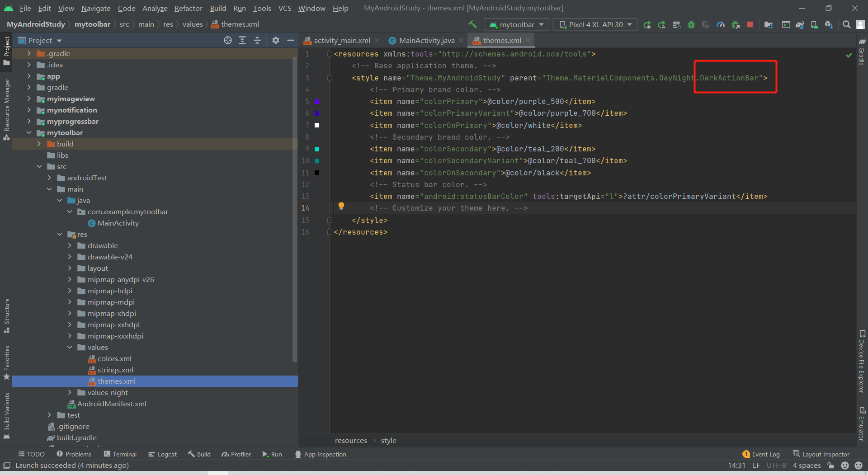Open the Event Log

click(x=765, y=454)
